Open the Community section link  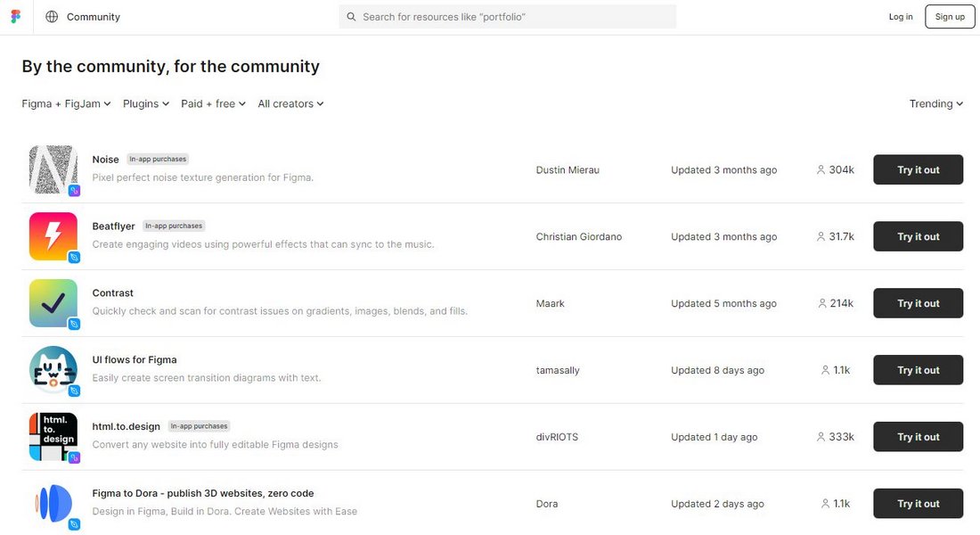click(94, 17)
